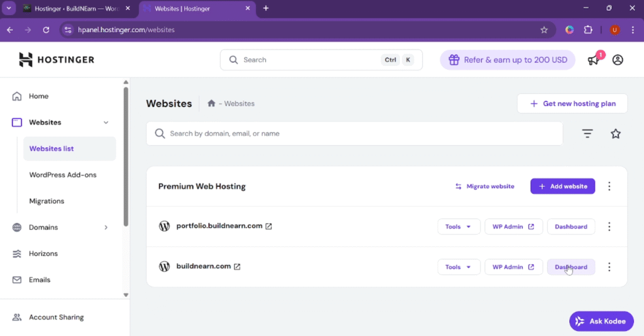Expand Tools dropdown for buildnearn.com
Image resolution: width=644 pixels, height=336 pixels.
pos(458,267)
